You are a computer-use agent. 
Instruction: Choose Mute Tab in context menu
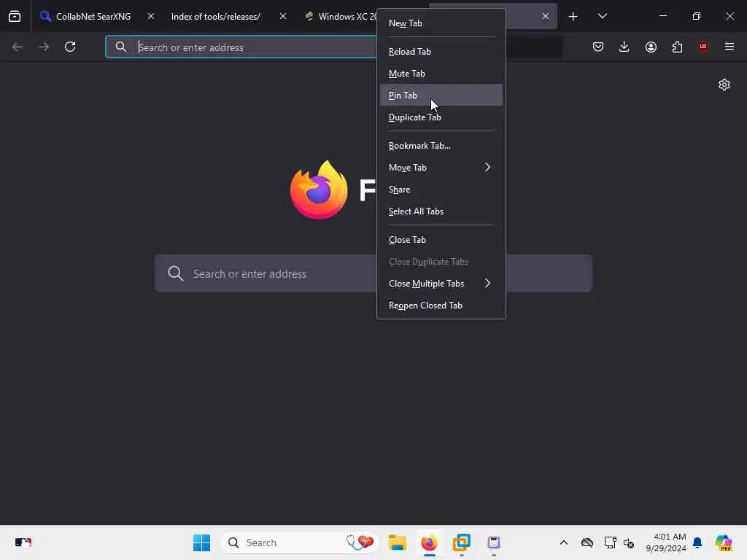[x=441, y=74]
